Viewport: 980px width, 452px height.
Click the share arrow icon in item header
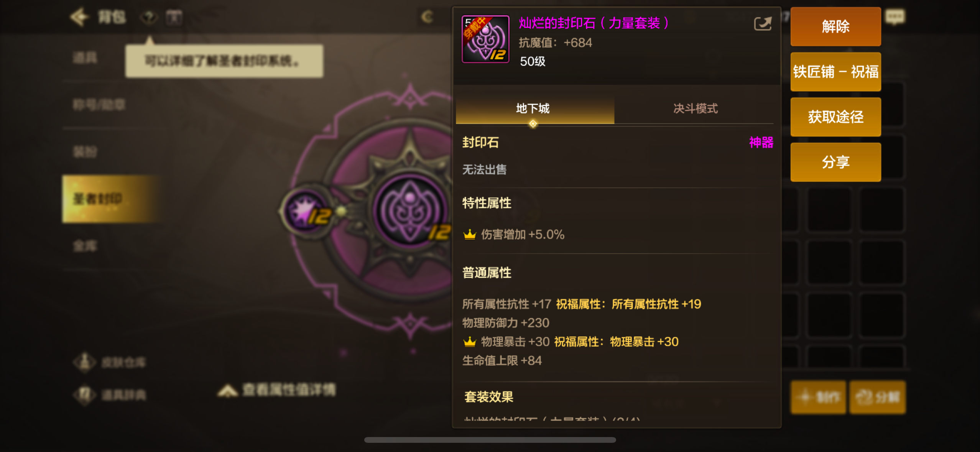pyautogui.click(x=763, y=24)
